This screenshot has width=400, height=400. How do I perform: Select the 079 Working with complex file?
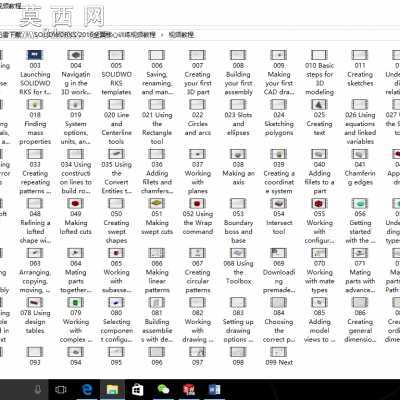coord(76,320)
